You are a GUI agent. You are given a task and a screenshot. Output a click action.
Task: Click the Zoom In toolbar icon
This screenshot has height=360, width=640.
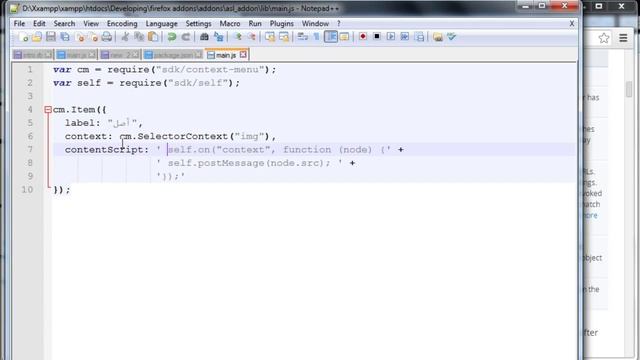click(x=238, y=37)
